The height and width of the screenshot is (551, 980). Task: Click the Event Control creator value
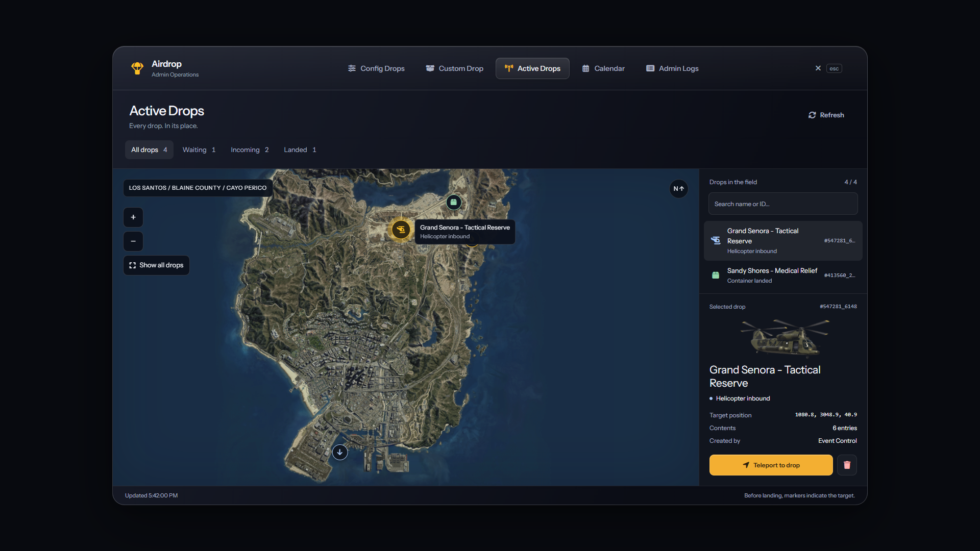(x=838, y=441)
